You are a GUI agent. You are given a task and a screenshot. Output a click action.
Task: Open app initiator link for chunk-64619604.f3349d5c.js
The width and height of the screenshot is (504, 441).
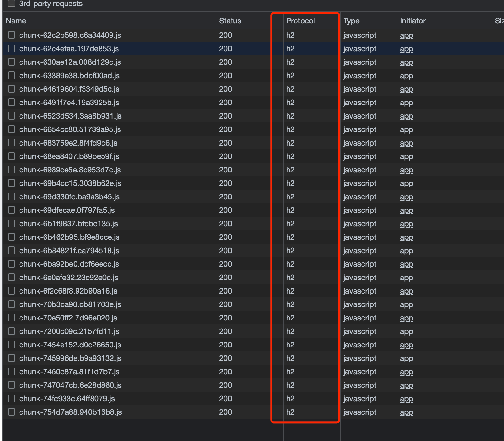[406, 89]
